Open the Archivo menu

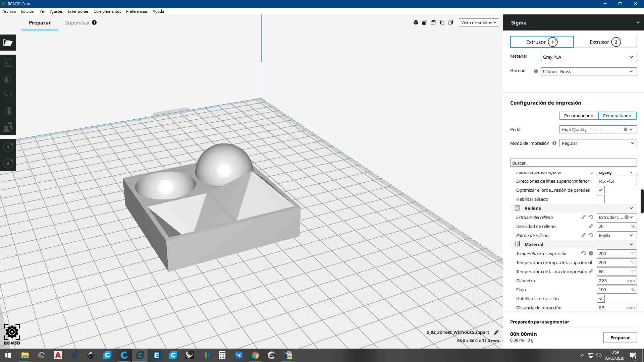[x=9, y=11]
